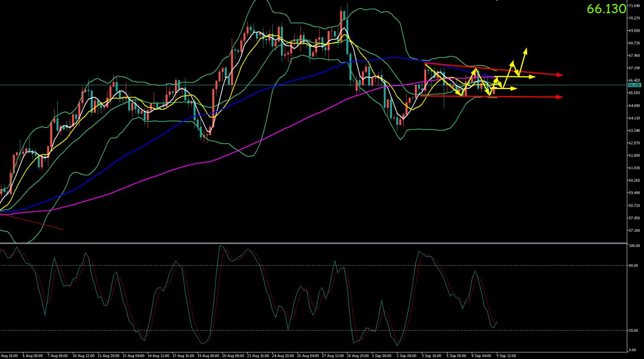The height and width of the screenshot is (359, 644).
Task: Click the 80.00 stochastic level label
Action: pyautogui.click(x=634, y=266)
